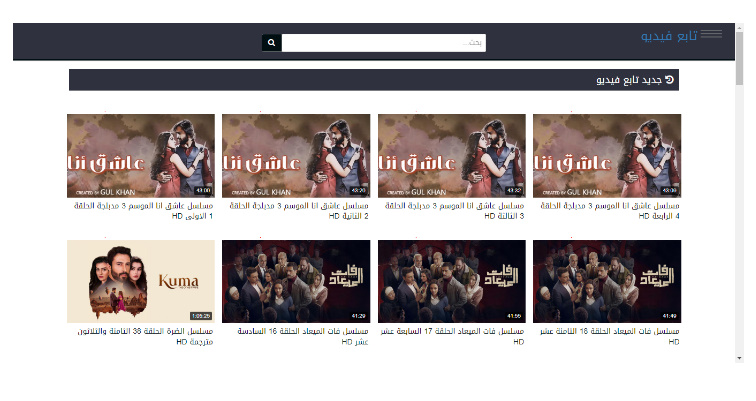The height and width of the screenshot is (401, 756).
Task: Open the Kuma series thumbnail
Action: point(141,281)
